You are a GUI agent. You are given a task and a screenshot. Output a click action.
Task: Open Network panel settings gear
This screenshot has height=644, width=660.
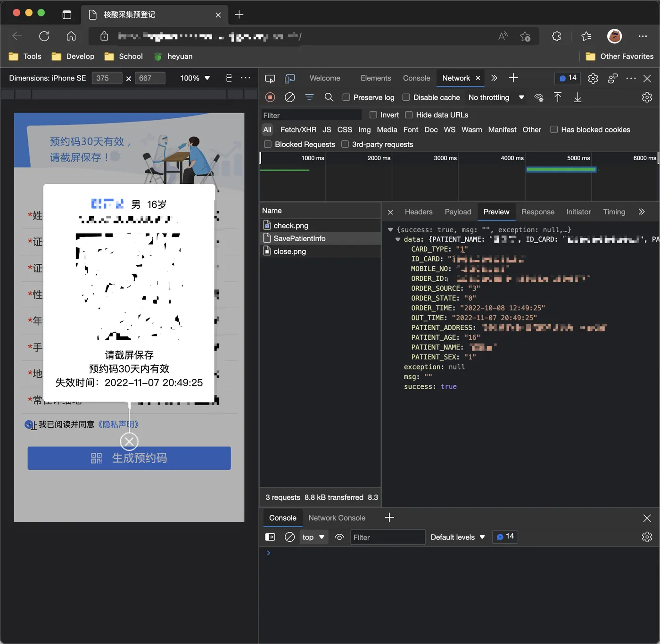pos(647,97)
